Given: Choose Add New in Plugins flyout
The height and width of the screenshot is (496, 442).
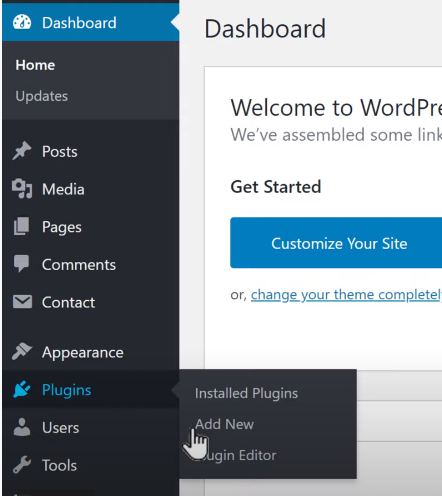Looking at the screenshot, I should (224, 424).
